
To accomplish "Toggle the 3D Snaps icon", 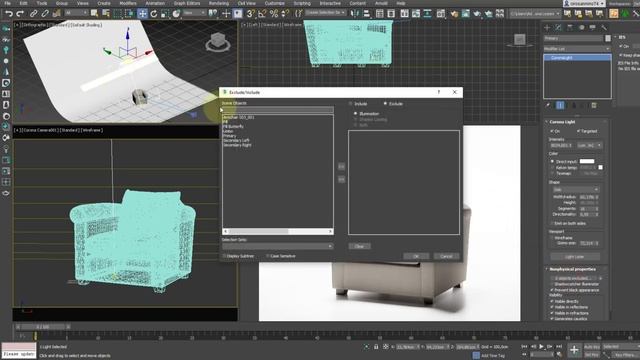I will click(251, 13).
